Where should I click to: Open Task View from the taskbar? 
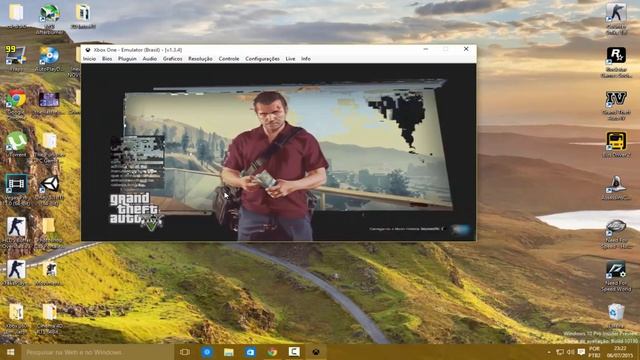[185, 352]
